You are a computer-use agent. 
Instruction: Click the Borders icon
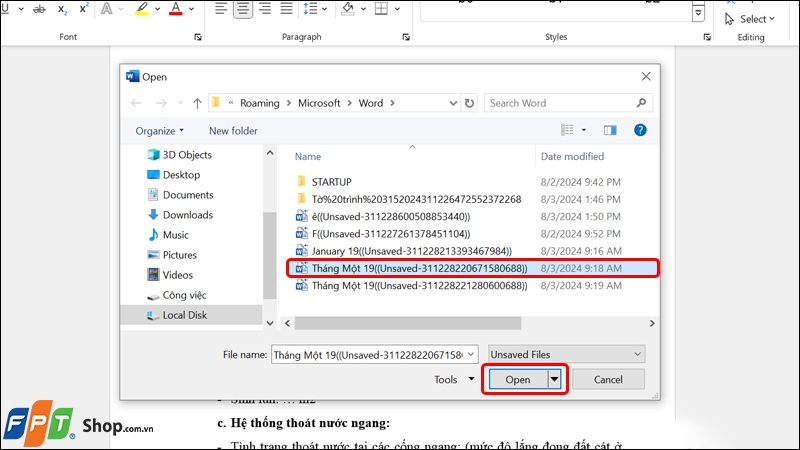381,9
